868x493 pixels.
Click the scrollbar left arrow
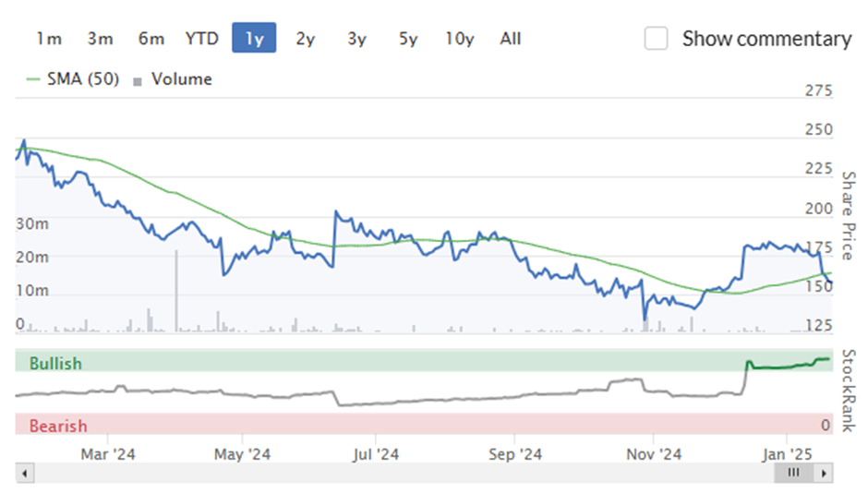point(25,474)
